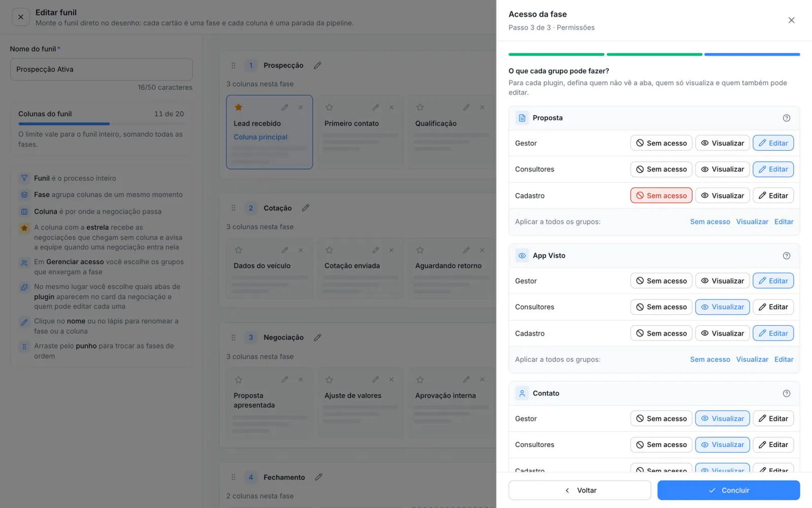Star the Ajuste de valores column

[x=329, y=379]
